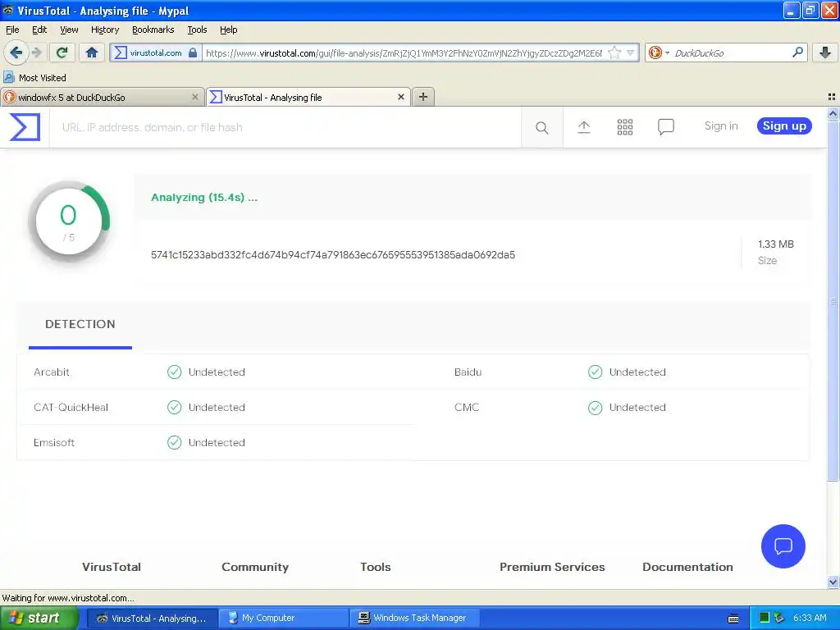Click the browser Back arrow button

[16, 52]
